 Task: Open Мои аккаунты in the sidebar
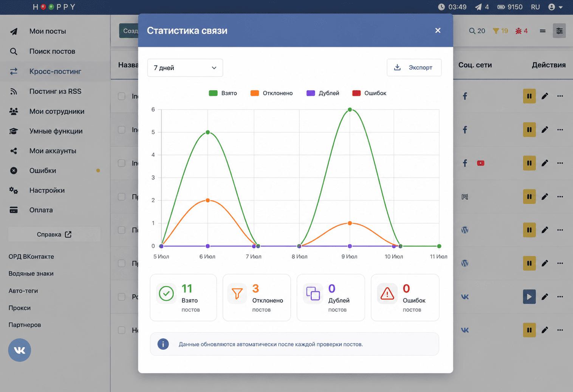[x=53, y=151]
